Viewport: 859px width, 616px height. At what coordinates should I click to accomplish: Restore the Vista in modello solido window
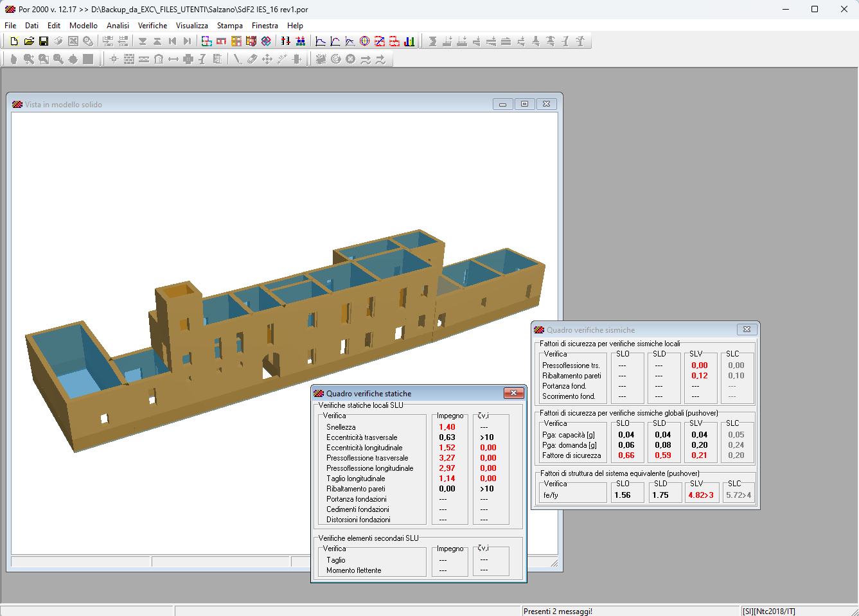pyautogui.click(x=524, y=104)
